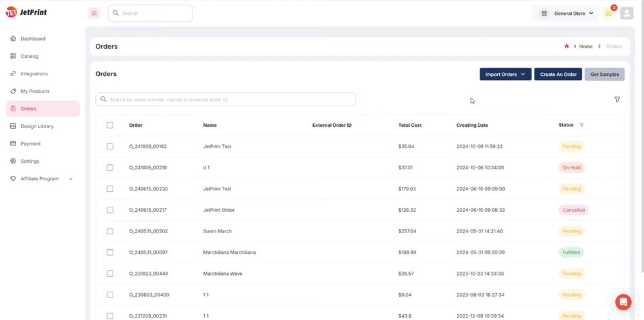Open the live chat bubble icon
This screenshot has width=644, height=320.
(x=623, y=302)
